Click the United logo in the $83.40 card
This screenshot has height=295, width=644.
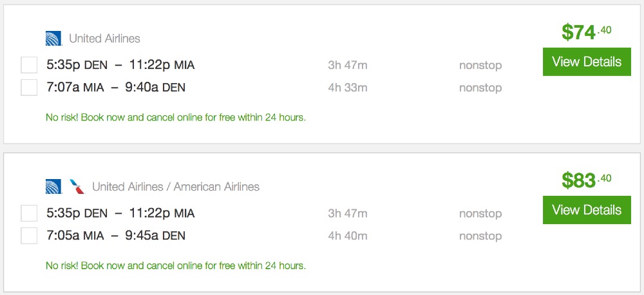53,187
